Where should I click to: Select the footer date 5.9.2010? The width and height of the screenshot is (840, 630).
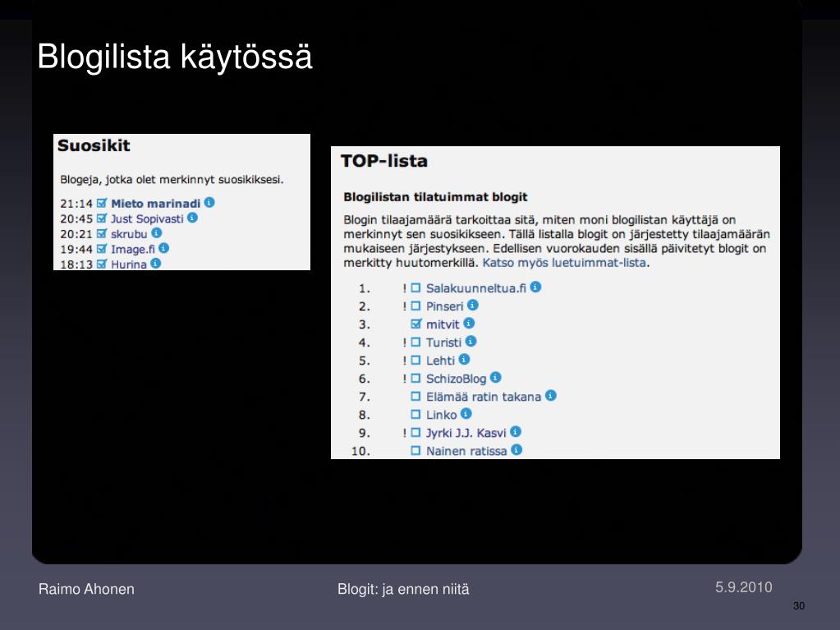744,587
